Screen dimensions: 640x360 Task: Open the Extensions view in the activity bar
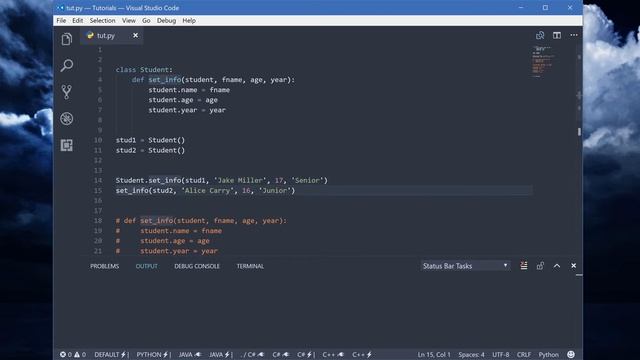(x=67, y=145)
